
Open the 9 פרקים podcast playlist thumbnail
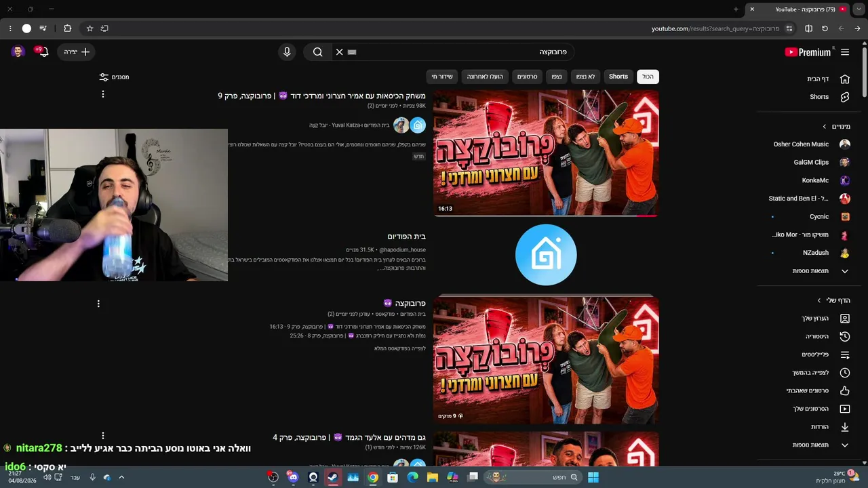click(x=546, y=361)
